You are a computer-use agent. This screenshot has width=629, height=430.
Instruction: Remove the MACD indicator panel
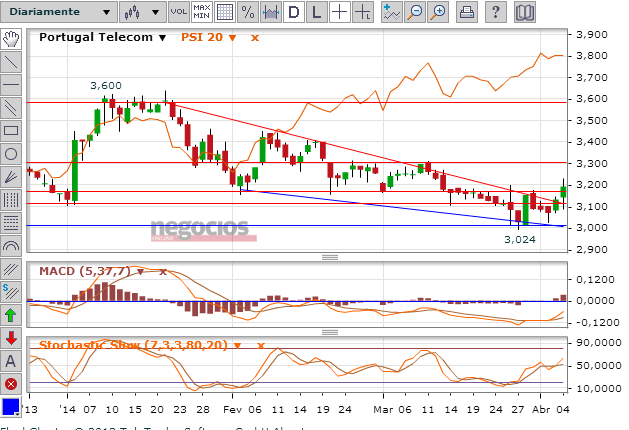[162, 272]
